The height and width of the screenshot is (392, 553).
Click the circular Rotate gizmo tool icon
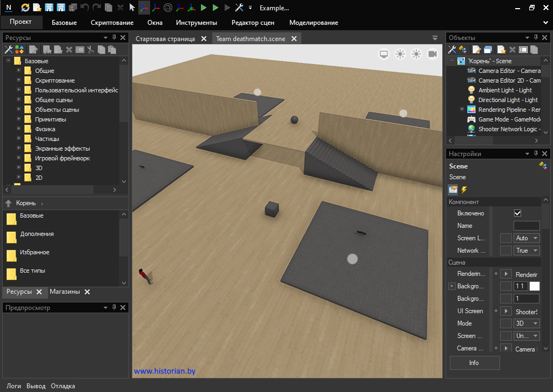168,8
